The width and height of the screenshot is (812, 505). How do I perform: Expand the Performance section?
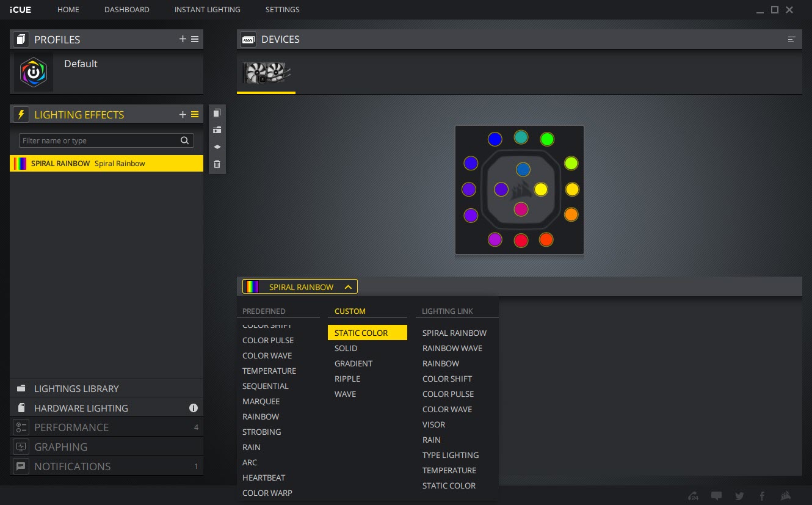coord(107,427)
